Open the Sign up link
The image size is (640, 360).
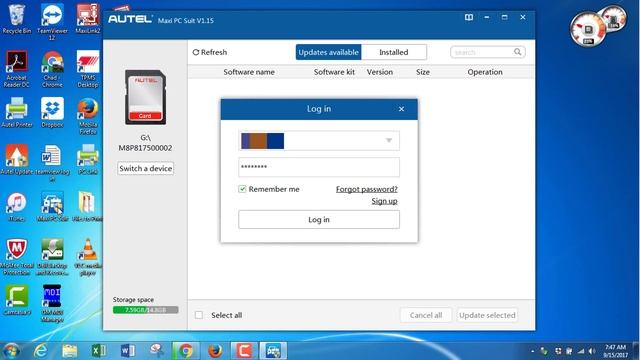pyautogui.click(x=384, y=201)
